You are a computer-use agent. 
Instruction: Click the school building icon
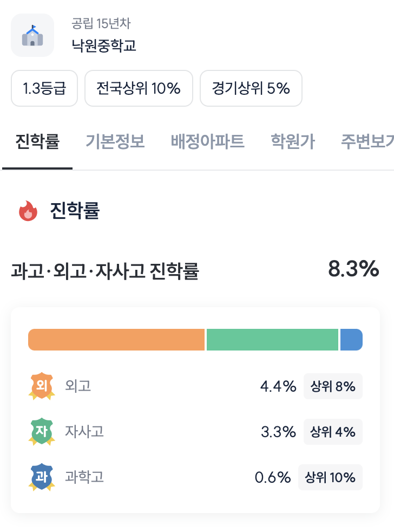coord(32,35)
